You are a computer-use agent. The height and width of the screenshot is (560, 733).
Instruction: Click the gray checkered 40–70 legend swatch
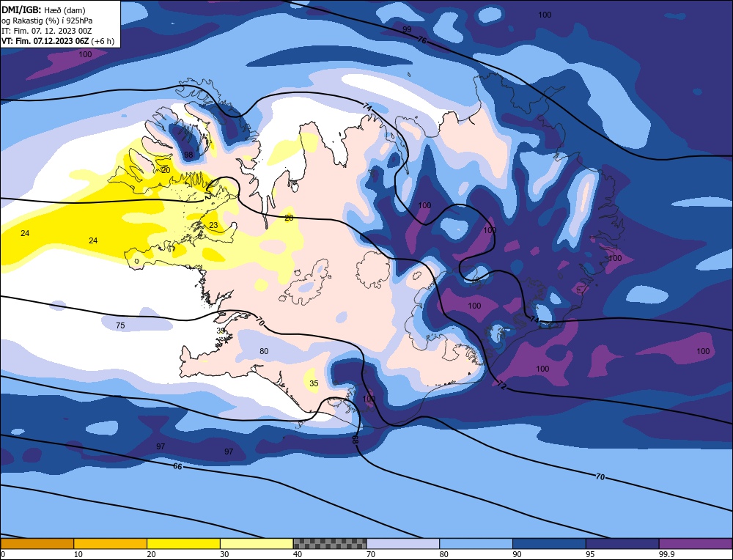coord(330,543)
